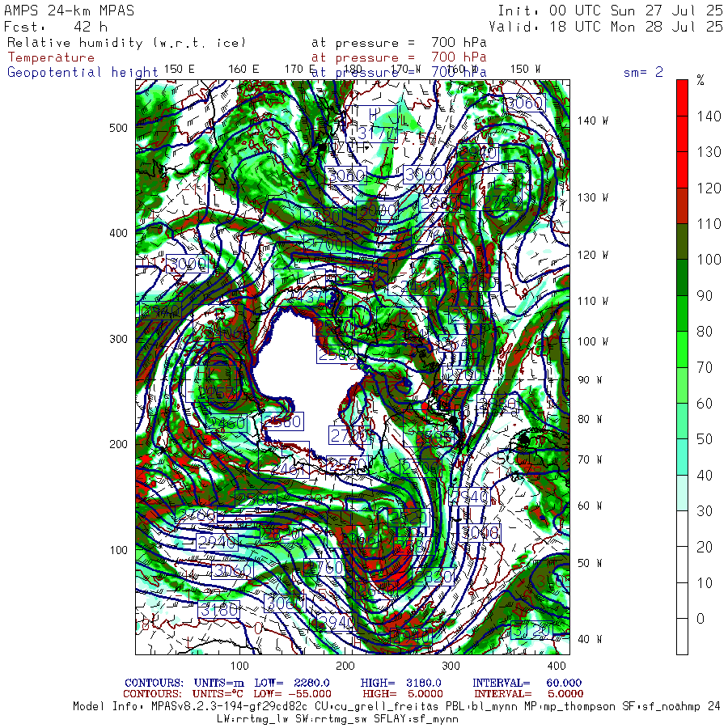Click the "150 W" longitude label at top
The height and width of the screenshot is (728, 728).
(x=525, y=70)
